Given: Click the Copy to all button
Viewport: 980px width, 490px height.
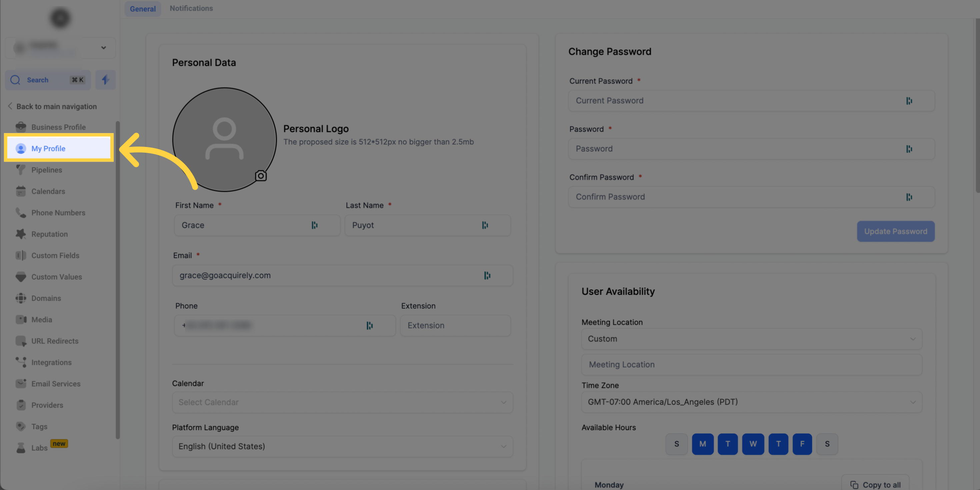Looking at the screenshot, I should click(875, 483).
